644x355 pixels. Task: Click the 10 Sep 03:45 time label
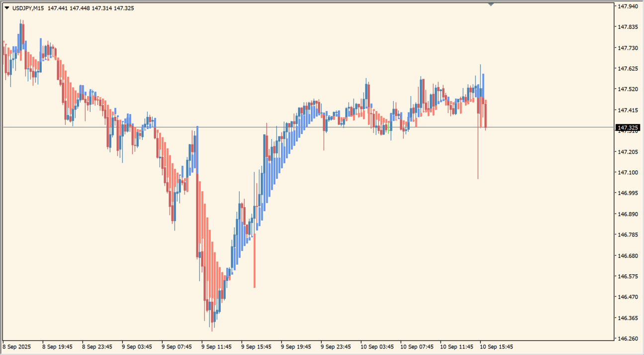click(376, 347)
